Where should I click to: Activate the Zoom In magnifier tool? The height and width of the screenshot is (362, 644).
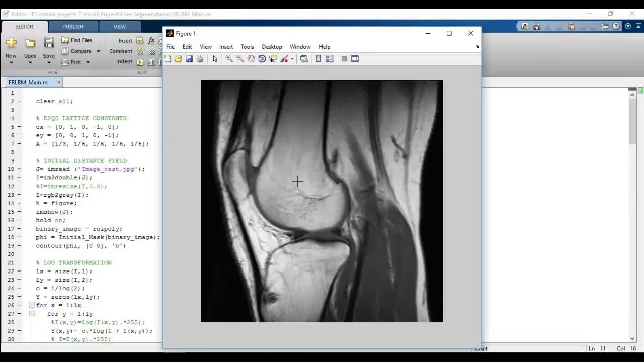tap(229, 59)
